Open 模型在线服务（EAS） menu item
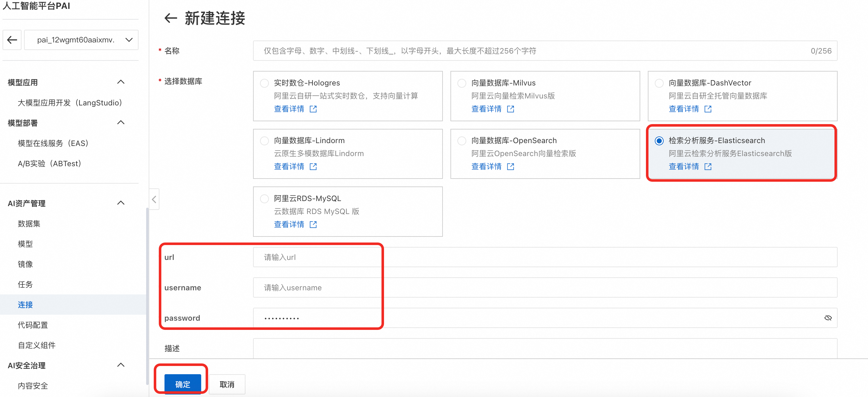This screenshot has height=397, width=868. tap(53, 143)
